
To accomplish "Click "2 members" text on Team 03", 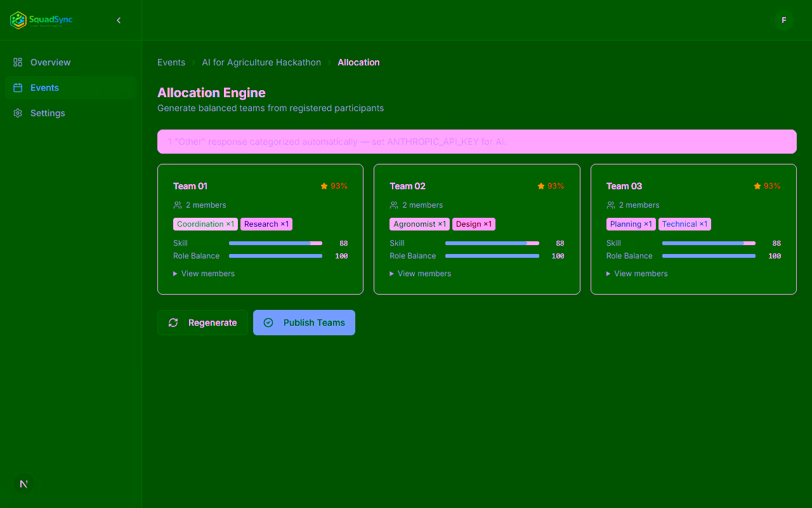I will click(639, 205).
